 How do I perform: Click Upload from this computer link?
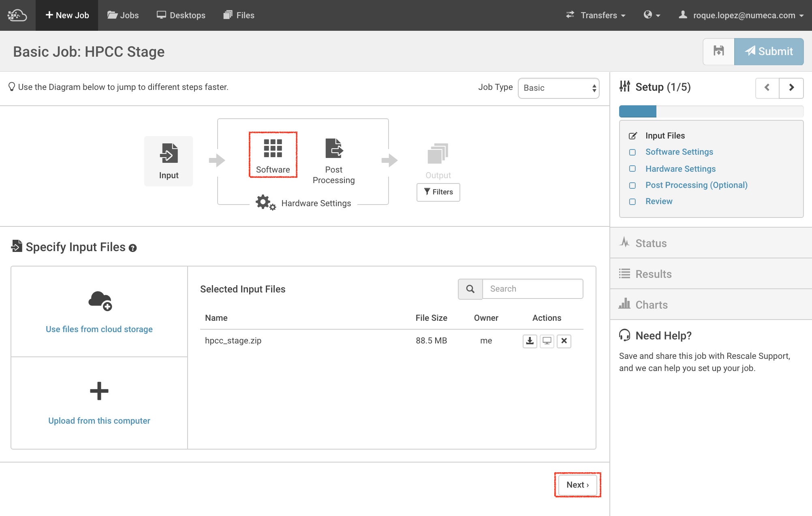coord(99,420)
